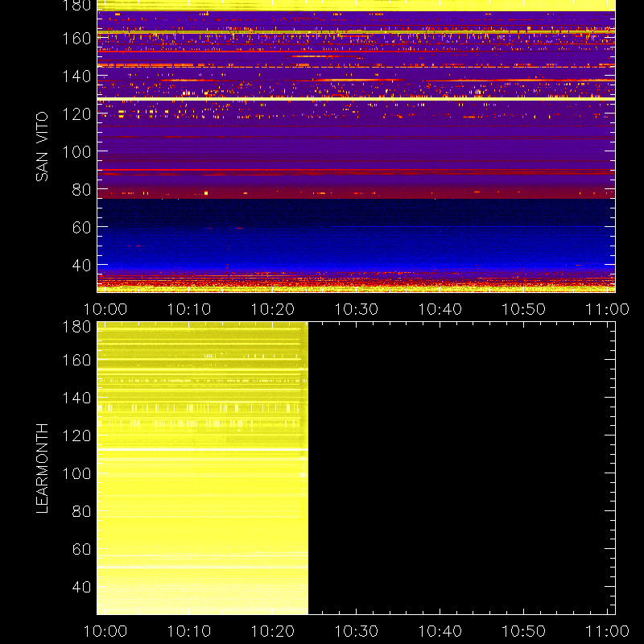Click the 10:30 time label under Learmonth plot
644x644 pixels.
pyautogui.click(x=356, y=631)
